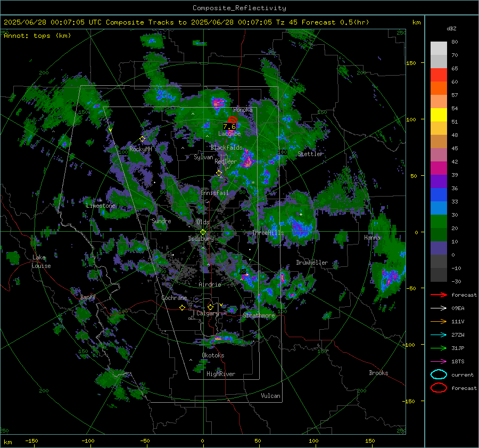Screen dimensions: 479x448
Task: Click the RedDeer city label
Action: click(226, 161)
